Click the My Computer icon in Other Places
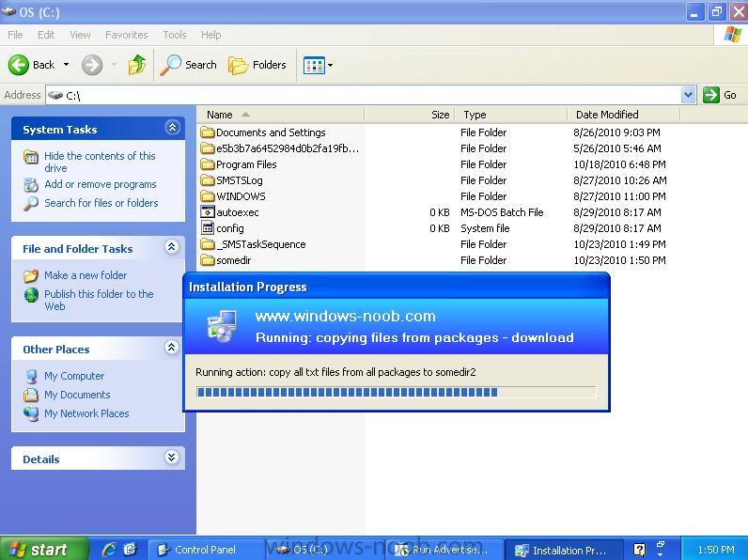 pyautogui.click(x=32, y=377)
